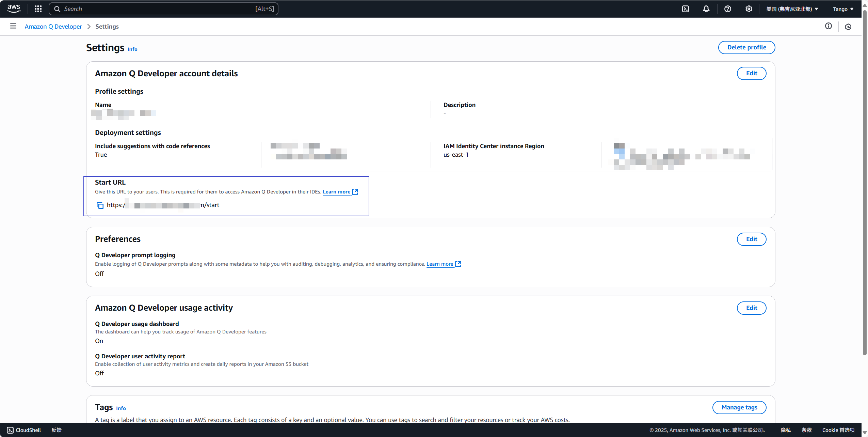Edit the Preferences section
This screenshot has width=868, height=437.
point(751,239)
